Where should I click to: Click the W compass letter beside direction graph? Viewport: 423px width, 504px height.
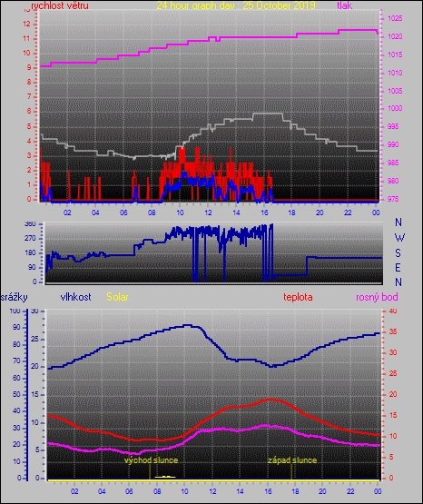(x=399, y=238)
